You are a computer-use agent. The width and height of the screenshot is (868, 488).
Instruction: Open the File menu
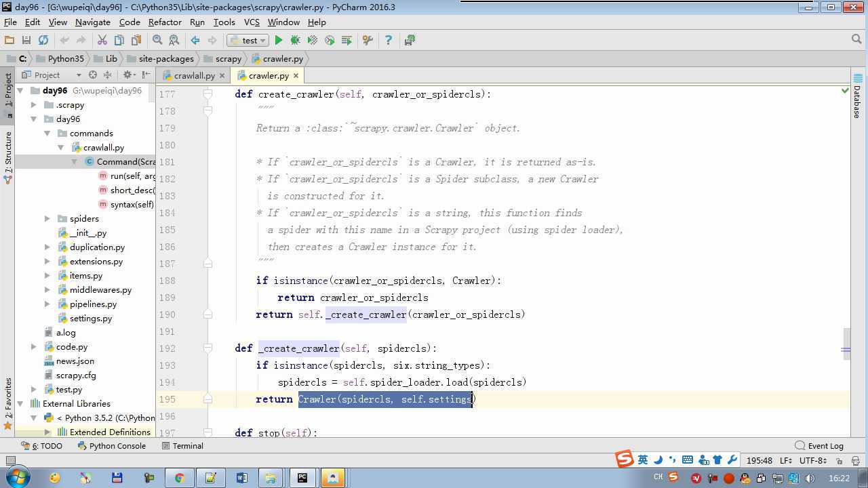tap(10, 22)
